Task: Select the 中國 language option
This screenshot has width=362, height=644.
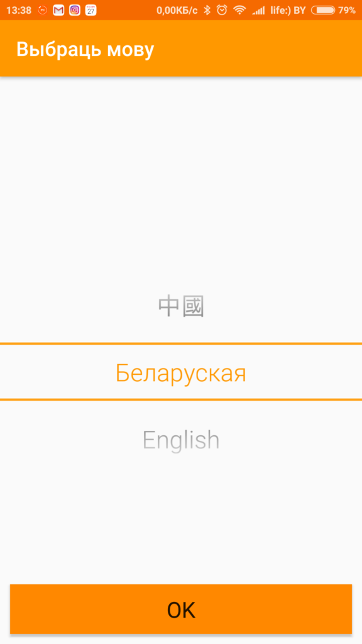Action: pos(181,305)
